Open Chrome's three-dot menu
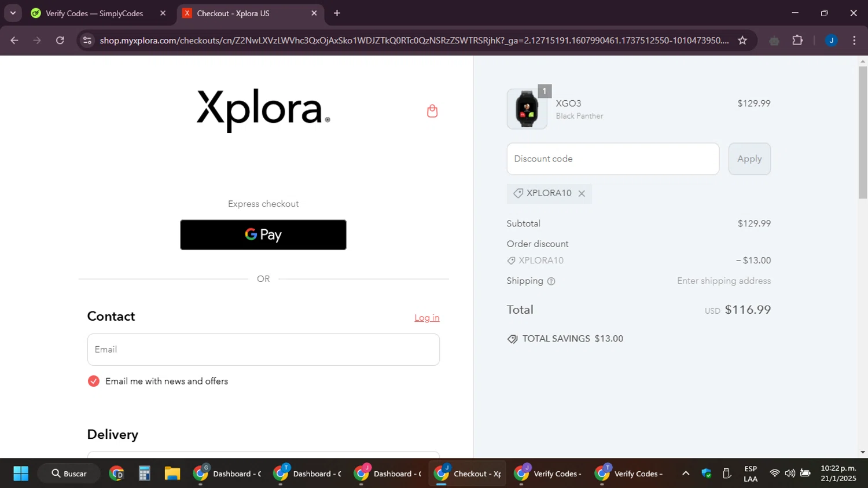The width and height of the screenshot is (868, 488). [854, 41]
